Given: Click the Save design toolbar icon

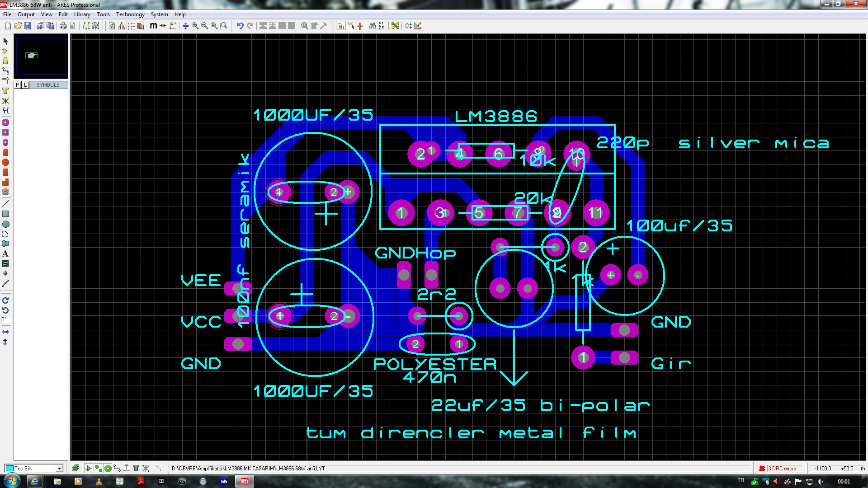Looking at the screenshot, I should (x=28, y=26).
